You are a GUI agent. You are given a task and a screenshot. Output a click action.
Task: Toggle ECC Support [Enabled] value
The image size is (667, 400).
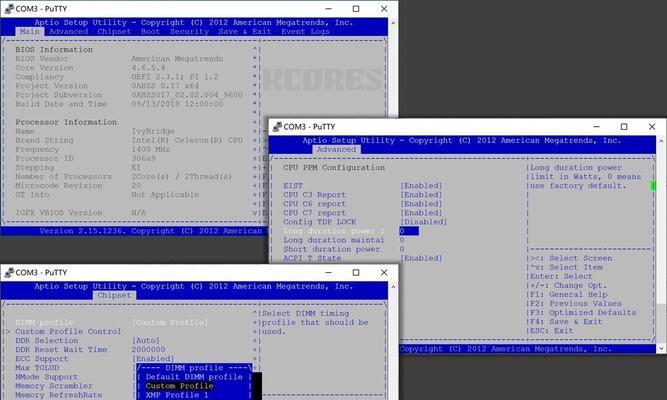[x=153, y=358]
